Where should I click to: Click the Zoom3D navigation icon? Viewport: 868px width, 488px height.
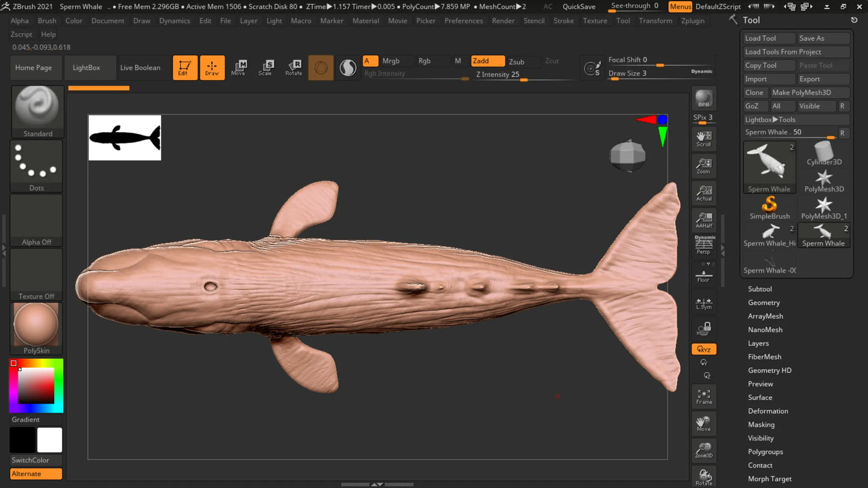(x=703, y=451)
